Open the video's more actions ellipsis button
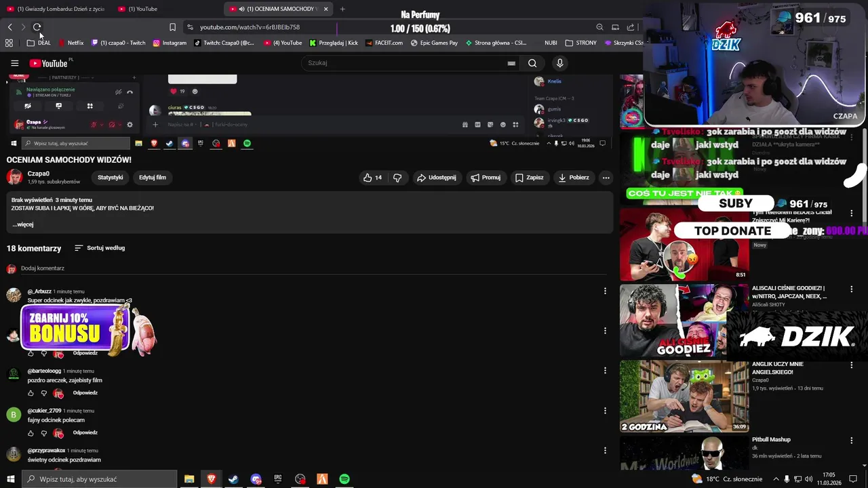Viewport: 868px width, 488px height. 606,178
